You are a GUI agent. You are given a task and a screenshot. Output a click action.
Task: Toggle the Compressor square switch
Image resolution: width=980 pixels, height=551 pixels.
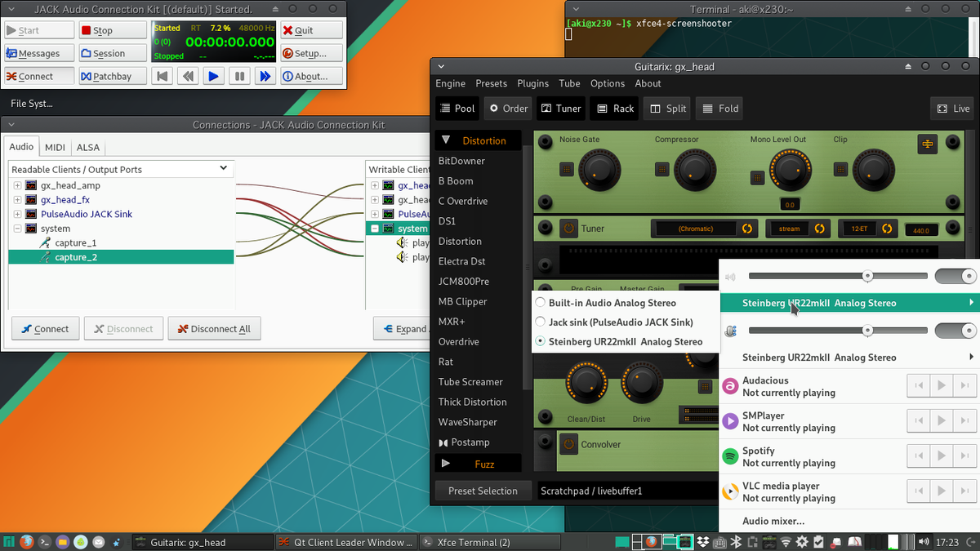pos(662,169)
